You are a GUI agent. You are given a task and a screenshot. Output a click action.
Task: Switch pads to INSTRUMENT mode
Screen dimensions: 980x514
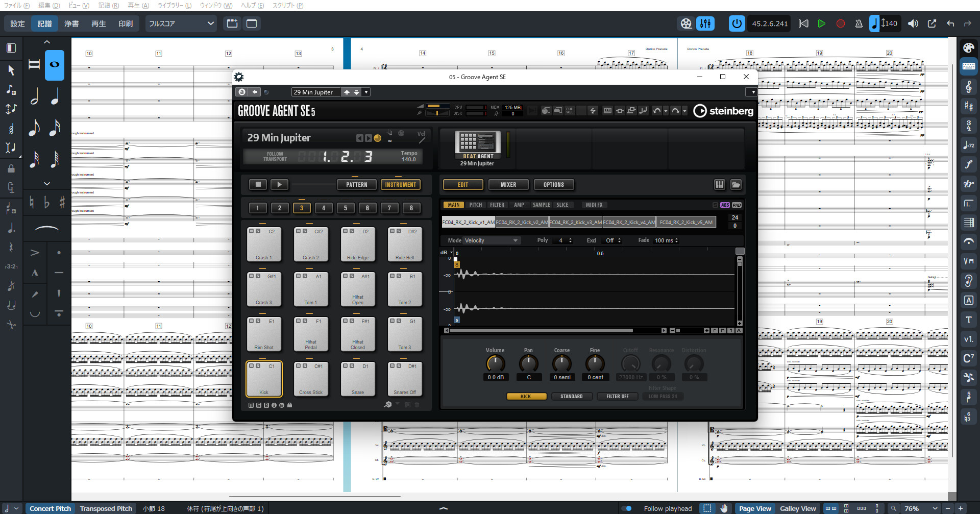click(401, 185)
